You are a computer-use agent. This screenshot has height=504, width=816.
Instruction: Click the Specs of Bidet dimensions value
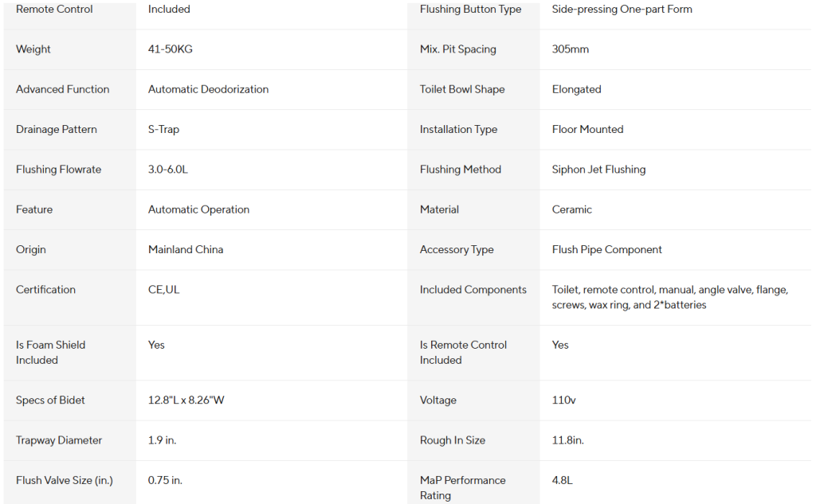pyautogui.click(x=186, y=400)
